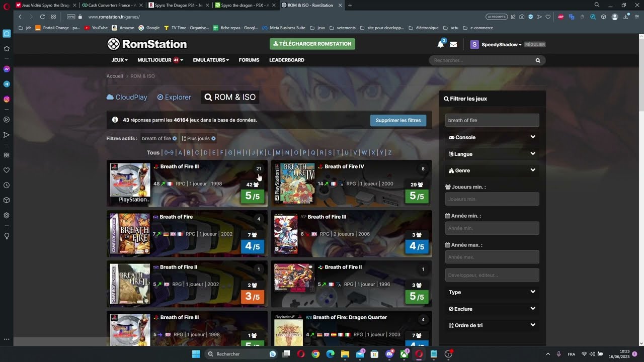
Task: Expand the Exclure filter
Action: 492,309
